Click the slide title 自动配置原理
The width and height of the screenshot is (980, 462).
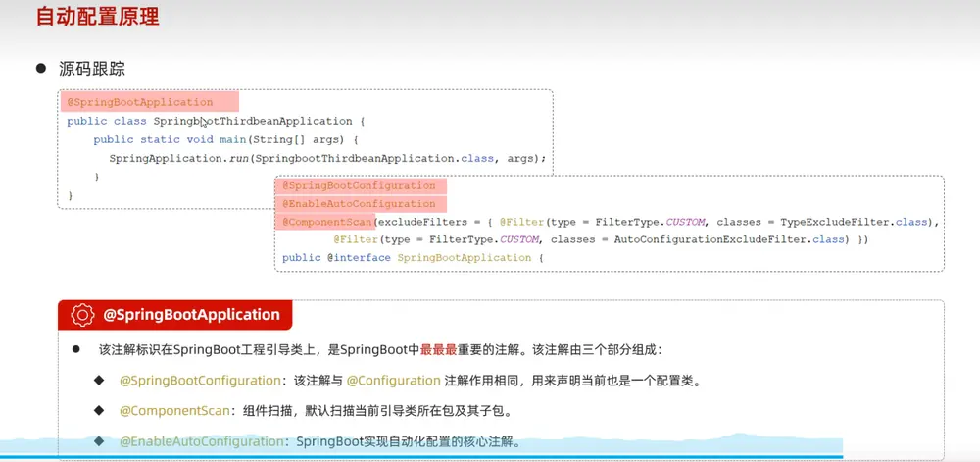[x=98, y=16]
